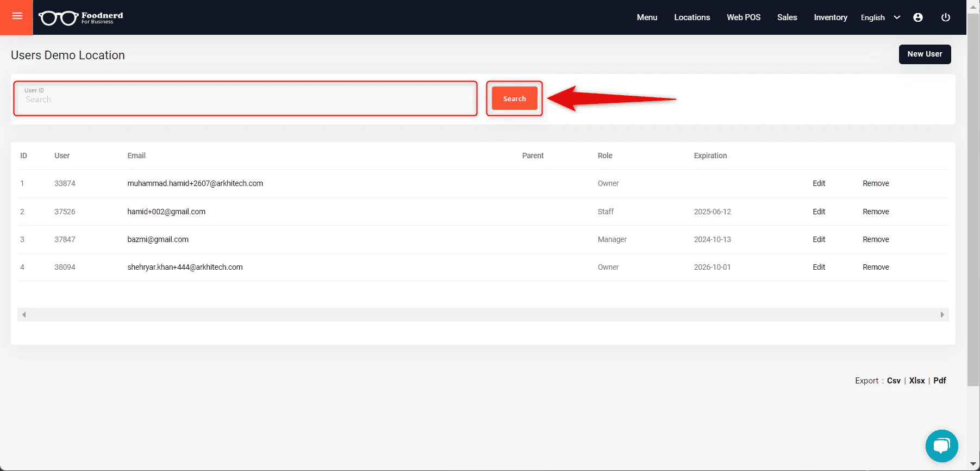Viewport: 980px width, 471px height.
Task: Open the hamburger sidebar menu
Action: tap(17, 16)
